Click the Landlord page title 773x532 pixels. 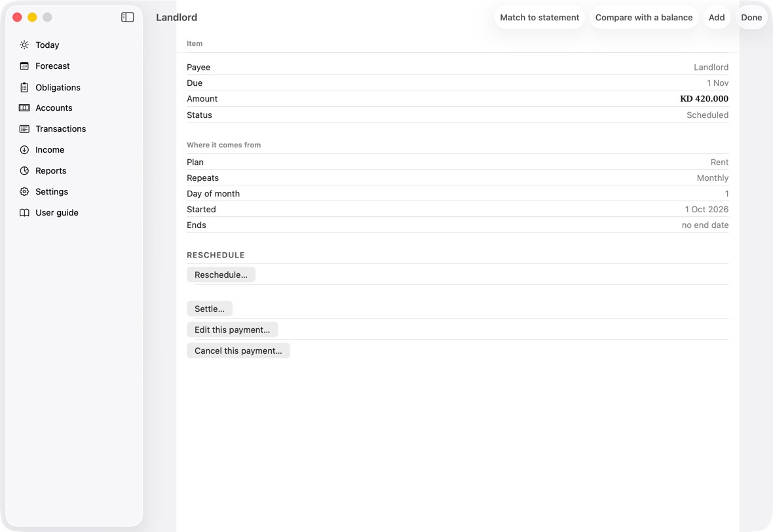pos(176,17)
